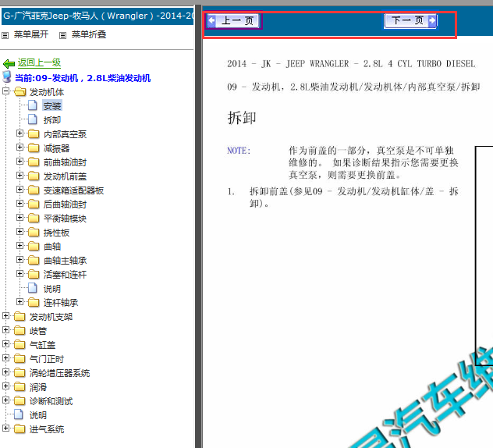This screenshot has height=448, width=493.
Task: Collapse all menus via 菜单折叠
Action: click(89, 34)
